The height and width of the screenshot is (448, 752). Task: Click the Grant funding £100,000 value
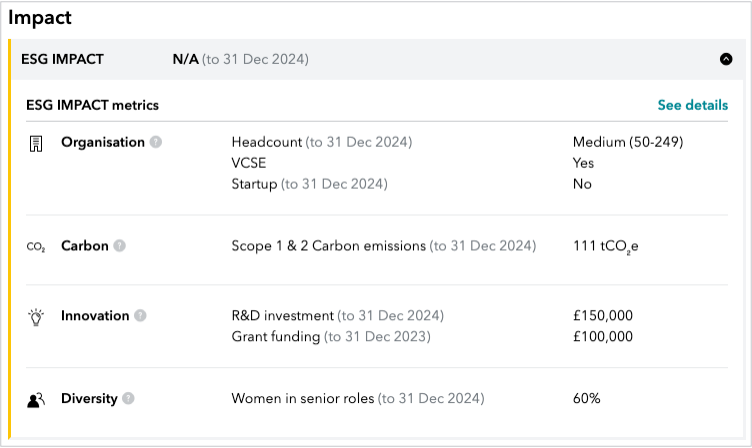[603, 336]
